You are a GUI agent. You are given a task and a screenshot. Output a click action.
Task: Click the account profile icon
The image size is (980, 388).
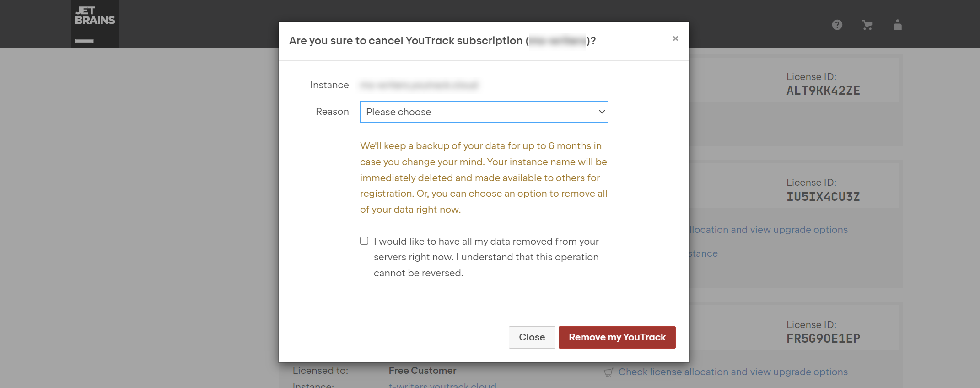pos(897,25)
